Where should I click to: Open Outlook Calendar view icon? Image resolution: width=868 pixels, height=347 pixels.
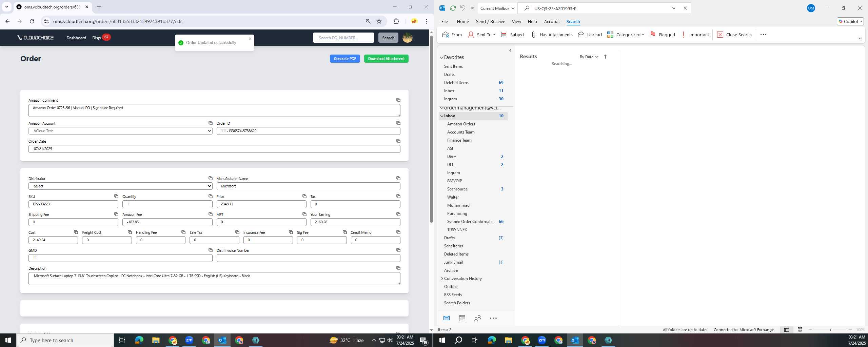(462, 318)
